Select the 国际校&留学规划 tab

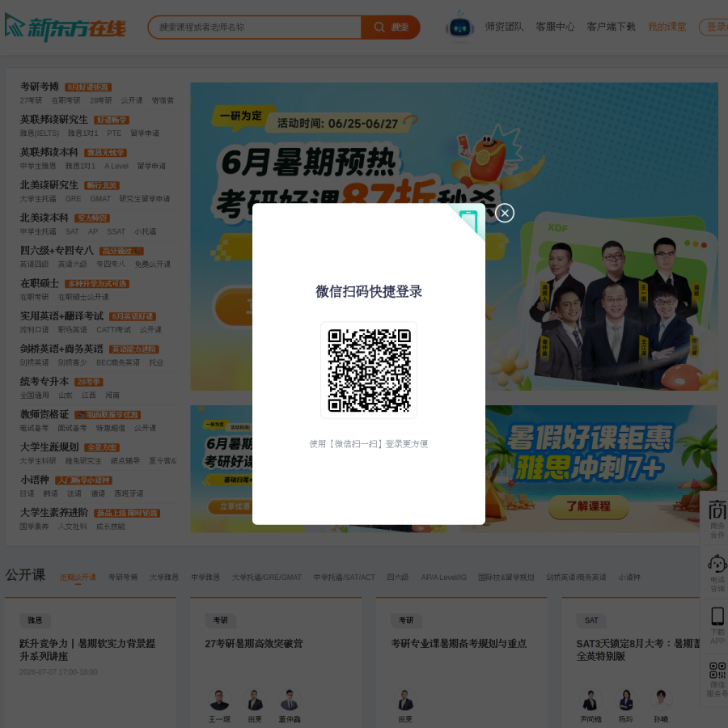(506, 577)
